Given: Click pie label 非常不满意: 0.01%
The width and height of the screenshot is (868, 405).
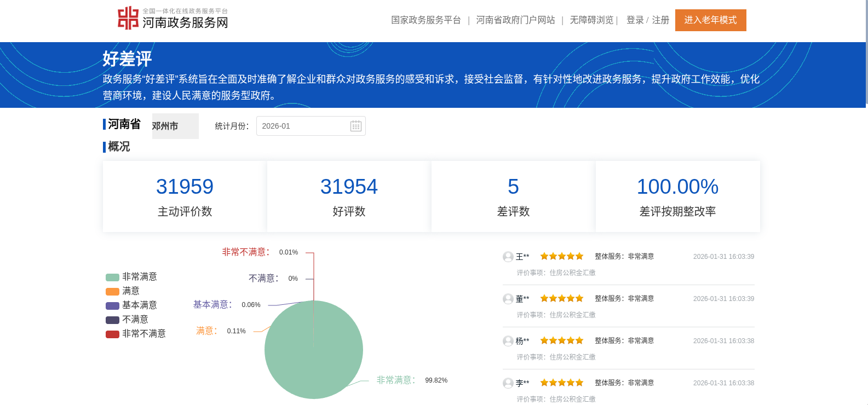Looking at the screenshot, I should pos(260,252).
